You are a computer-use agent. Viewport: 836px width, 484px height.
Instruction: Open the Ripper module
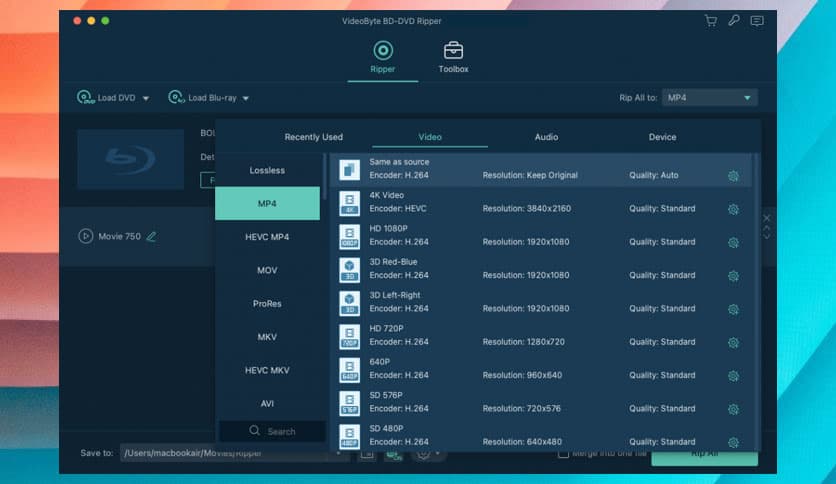(x=383, y=58)
